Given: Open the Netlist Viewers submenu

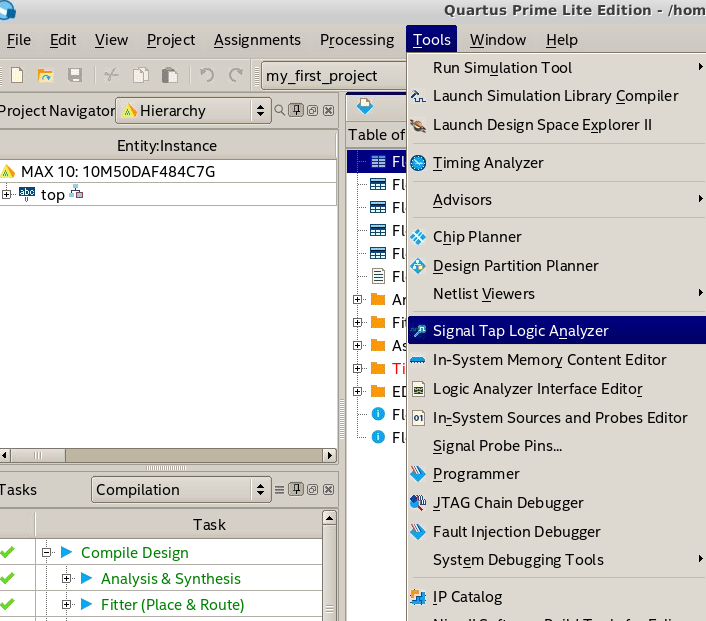Looking at the screenshot, I should click(557, 294).
